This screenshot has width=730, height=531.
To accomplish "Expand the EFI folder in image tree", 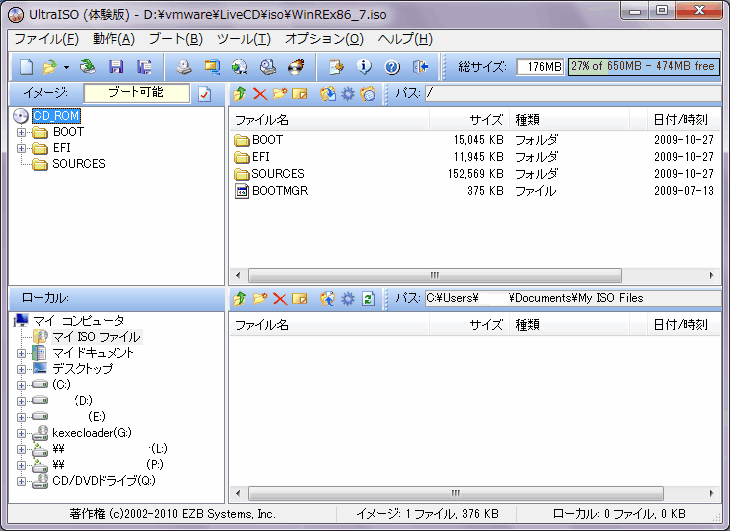I will [21, 148].
